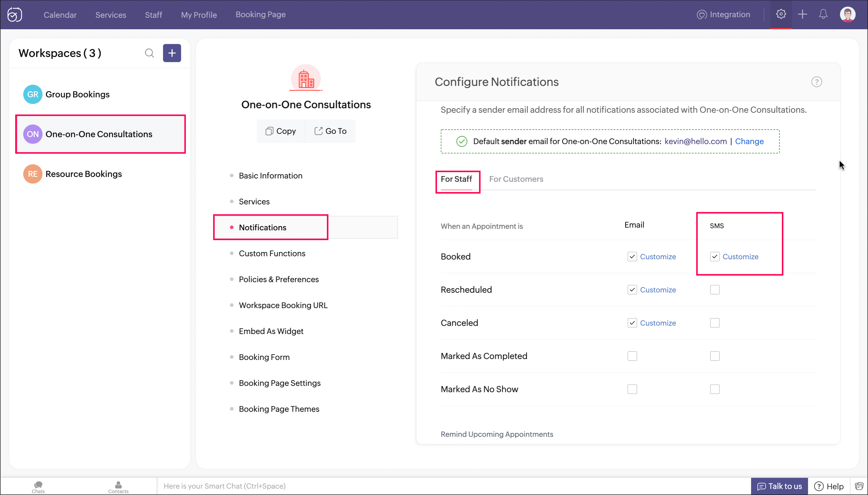
Task: Open Embed As Widget section
Action: click(x=271, y=331)
